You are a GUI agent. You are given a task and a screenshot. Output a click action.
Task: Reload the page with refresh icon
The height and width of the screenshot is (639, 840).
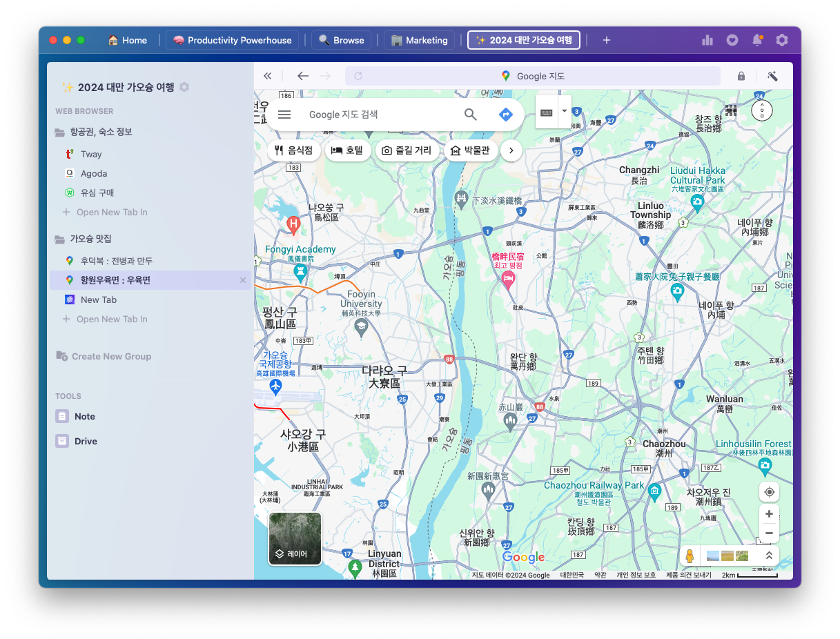(x=358, y=76)
